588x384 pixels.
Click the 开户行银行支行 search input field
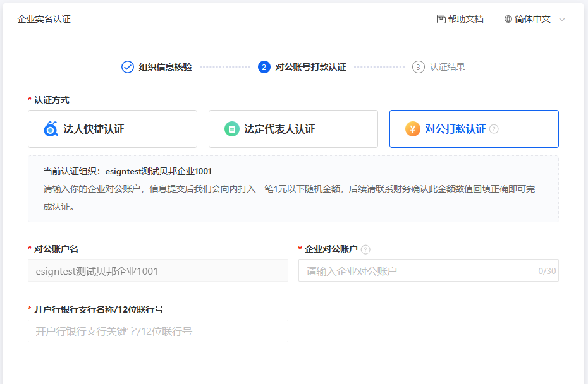tap(157, 331)
